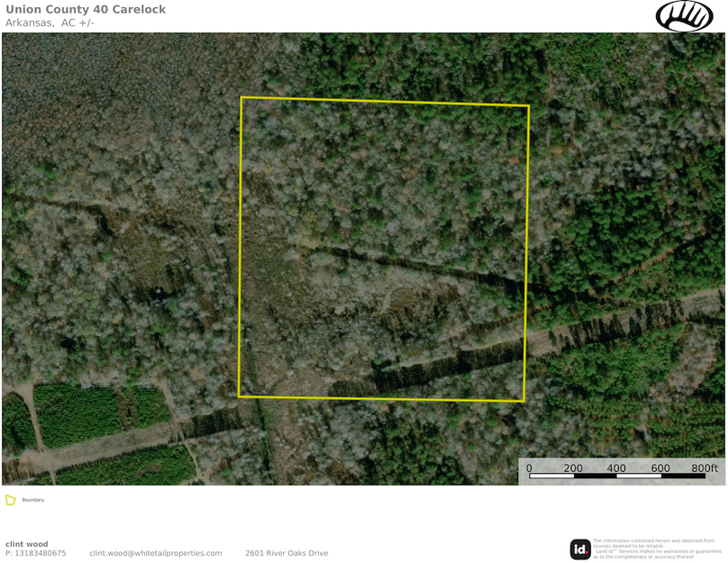Click the '400' scale label
The width and height of the screenshot is (728, 563).
coord(616,468)
